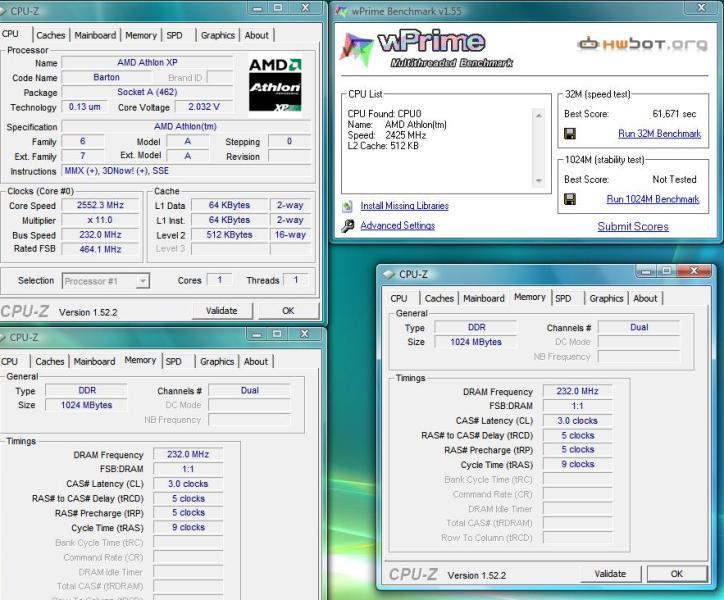Image resolution: width=724 pixels, height=600 pixels.
Task: Select About tab in right CPU-Z window
Action: 645,298
